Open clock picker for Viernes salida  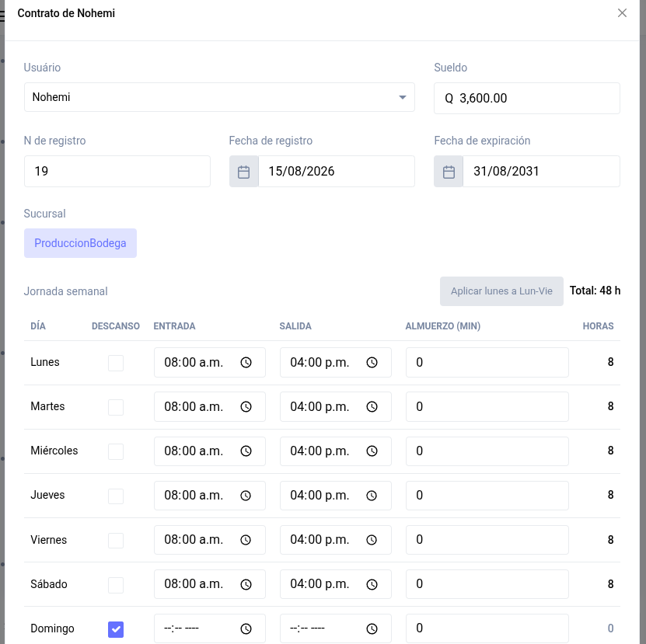[372, 540]
